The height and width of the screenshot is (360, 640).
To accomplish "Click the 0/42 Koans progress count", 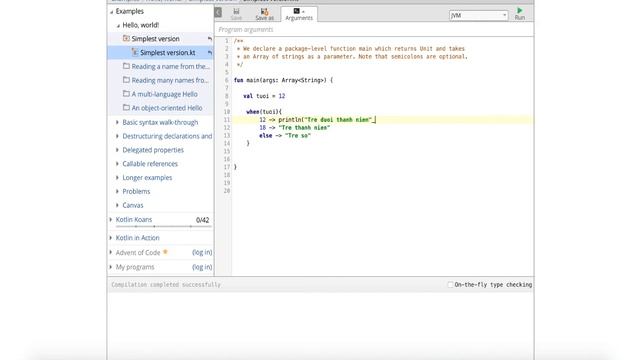I will [202, 220].
